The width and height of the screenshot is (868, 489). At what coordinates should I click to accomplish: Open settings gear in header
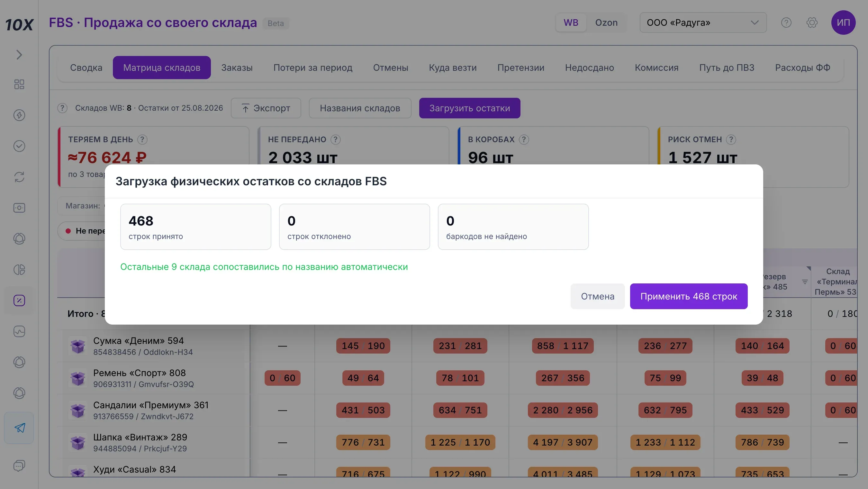[x=812, y=23]
